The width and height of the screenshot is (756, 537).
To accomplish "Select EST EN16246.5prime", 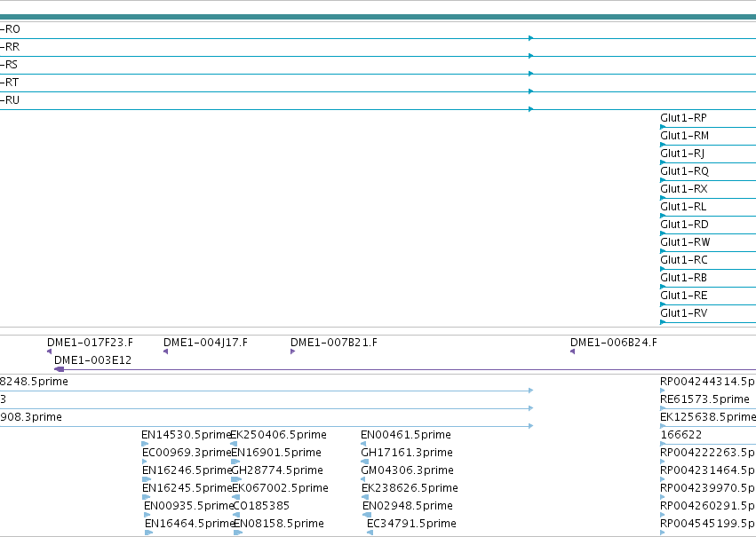I will coord(187,470).
